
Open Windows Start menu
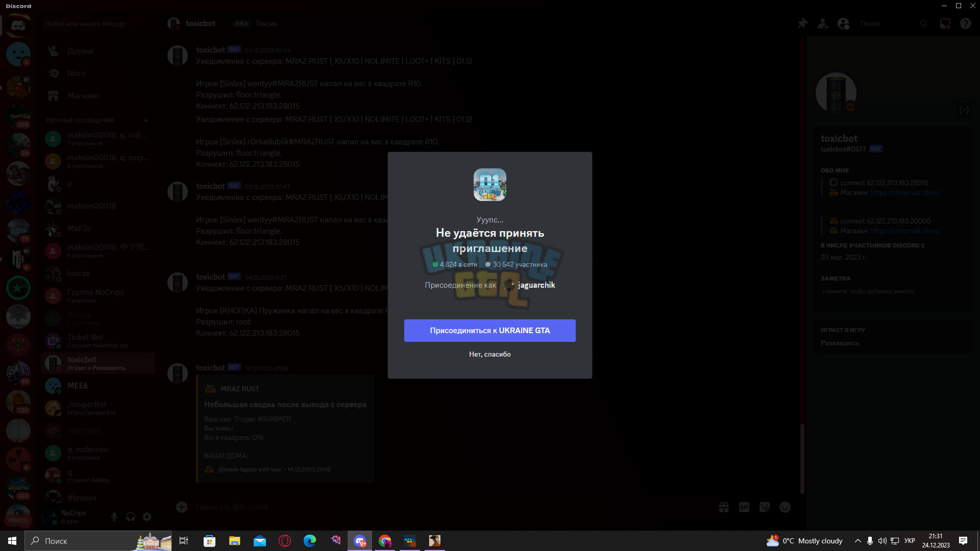(12, 541)
